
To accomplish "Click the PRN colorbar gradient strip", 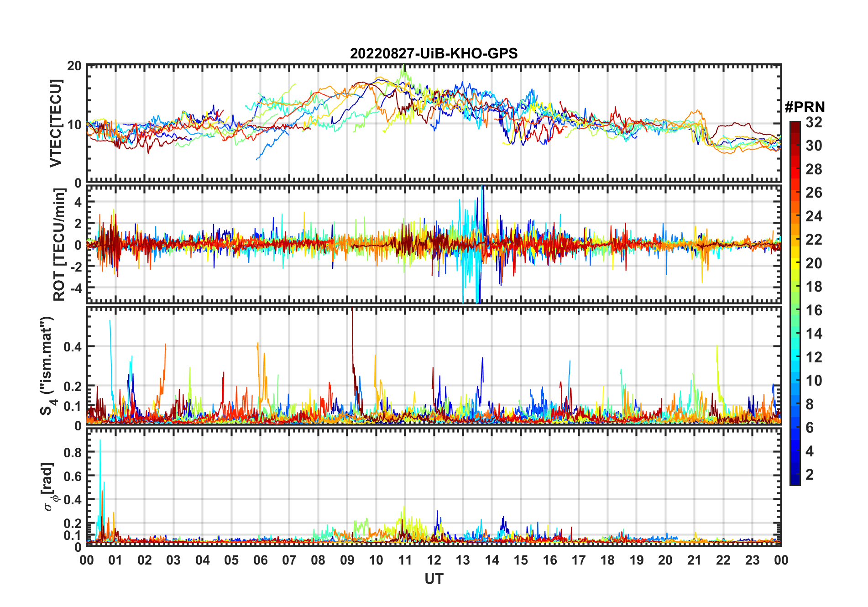I will (795, 303).
